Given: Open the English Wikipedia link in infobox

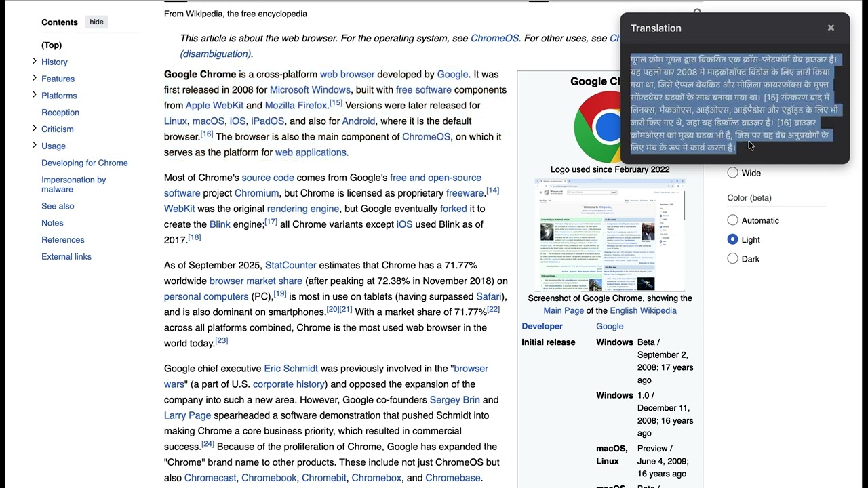Looking at the screenshot, I should tap(643, 310).
